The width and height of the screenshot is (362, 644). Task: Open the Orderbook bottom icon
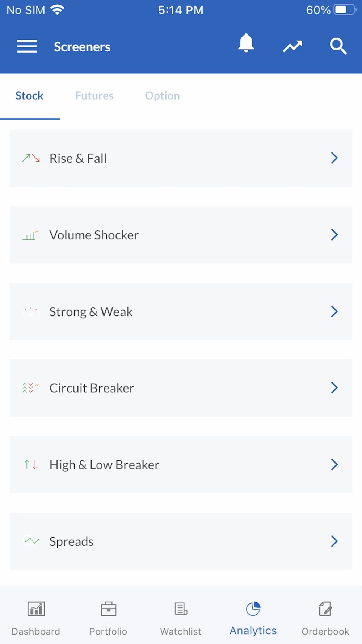pos(325,609)
